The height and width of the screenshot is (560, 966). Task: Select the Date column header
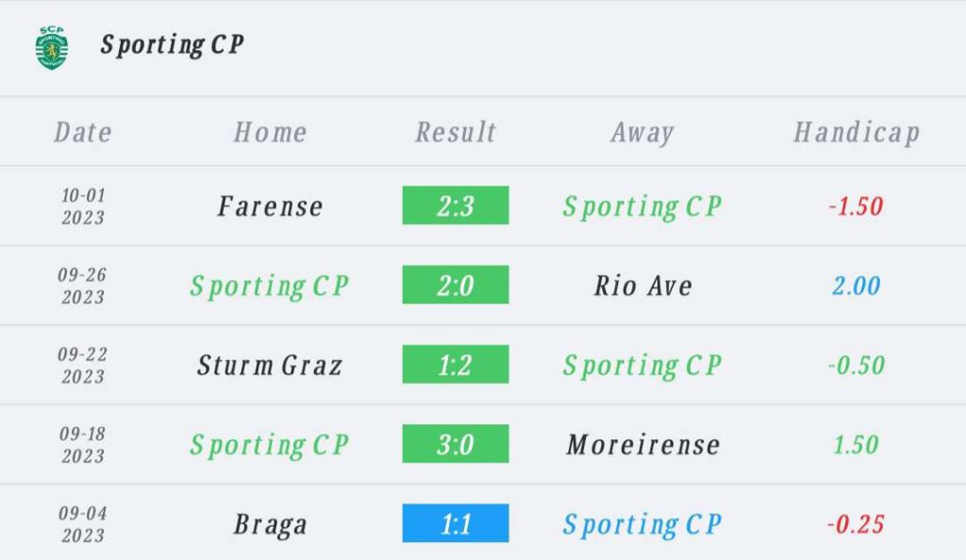coord(83,132)
